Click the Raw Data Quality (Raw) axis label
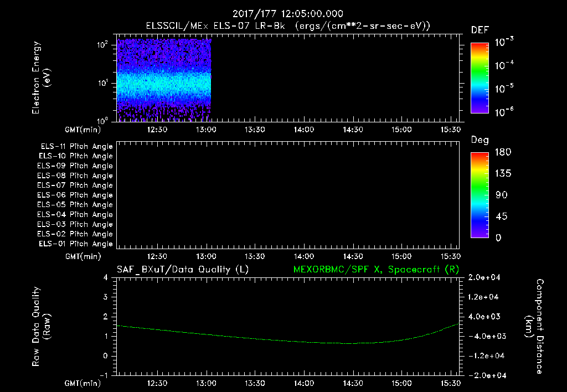The image size is (567, 392). (41, 327)
